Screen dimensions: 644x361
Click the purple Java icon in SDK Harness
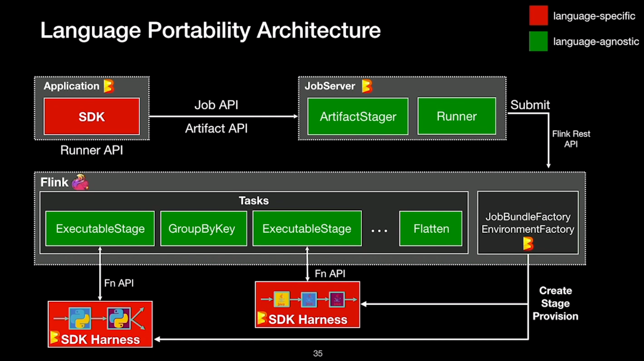[337, 299]
